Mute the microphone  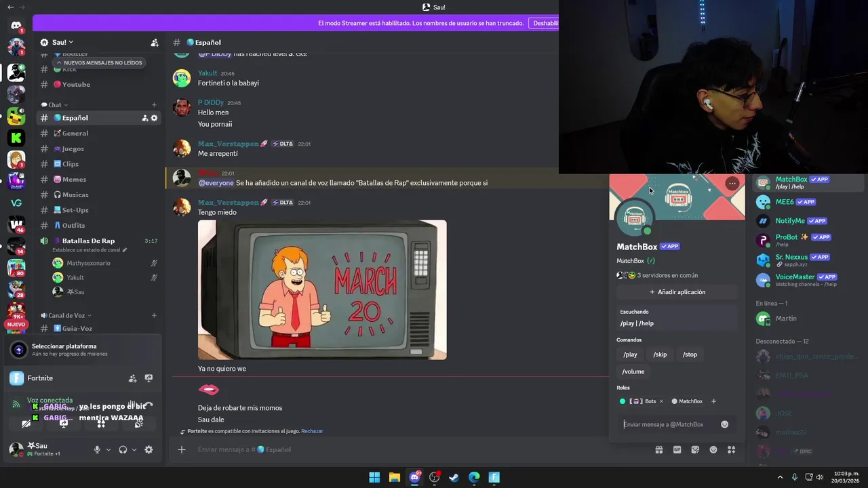coord(97,449)
